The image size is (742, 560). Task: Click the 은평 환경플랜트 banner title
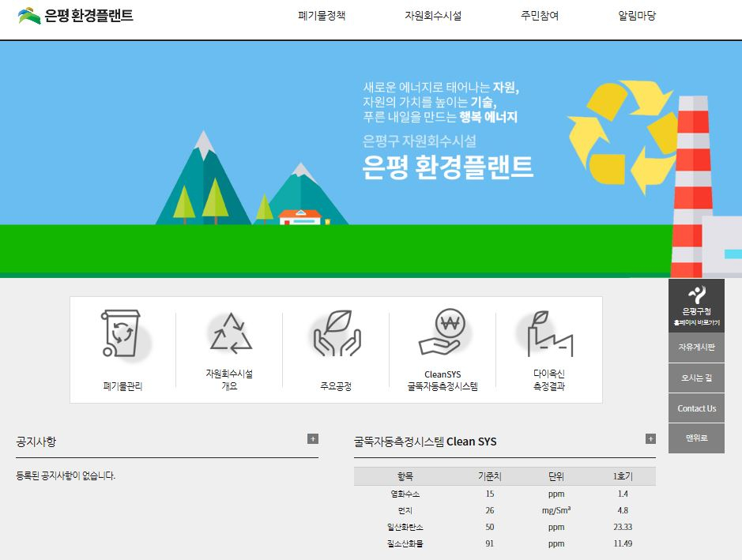point(448,167)
